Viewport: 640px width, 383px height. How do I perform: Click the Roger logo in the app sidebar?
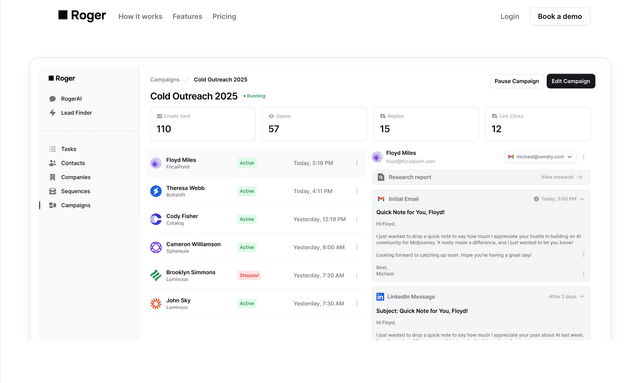click(62, 78)
